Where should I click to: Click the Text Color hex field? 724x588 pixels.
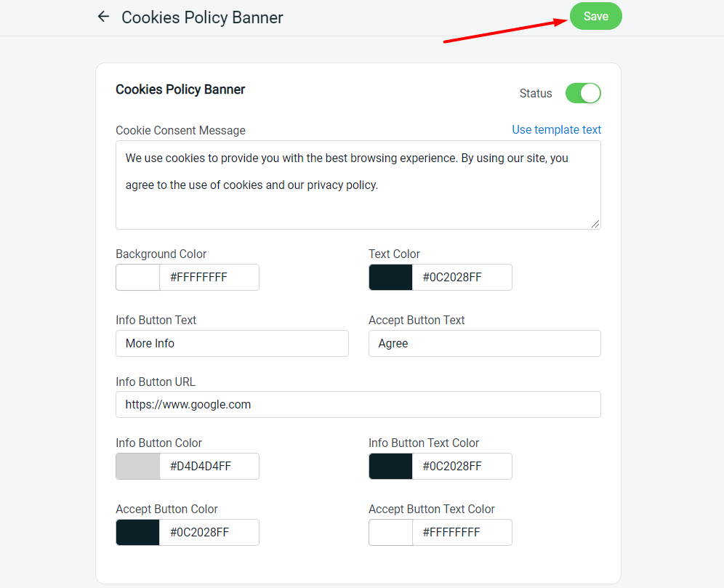pyautogui.click(x=462, y=278)
